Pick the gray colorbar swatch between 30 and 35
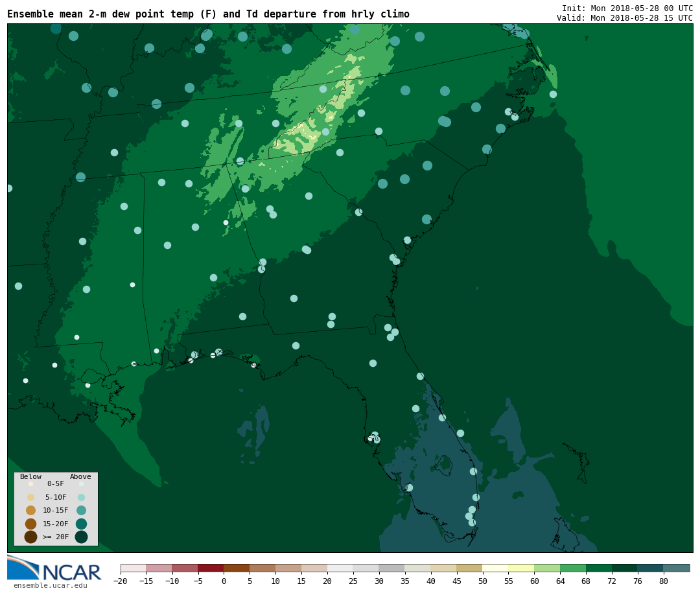700x593 pixels. click(x=392, y=568)
